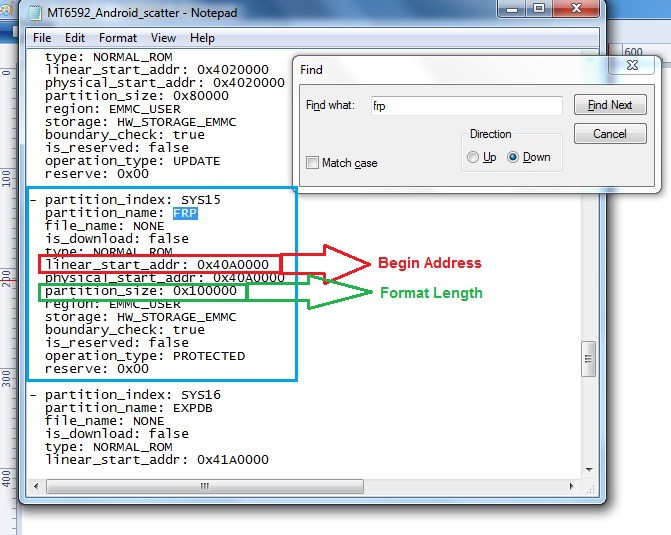This screenshot has width=671, height=535.
Task: Open the Help menu
Action: pos(202,38)
